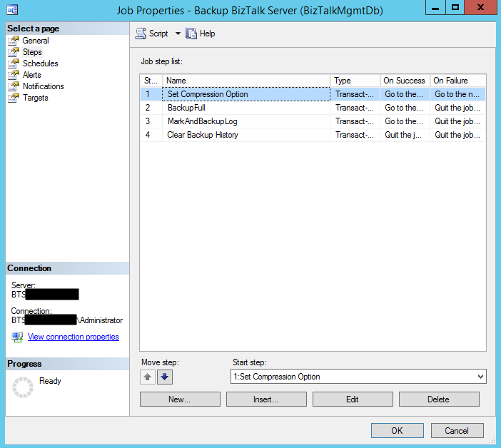
Task: Open the Start step combo box
Action: 358,377
